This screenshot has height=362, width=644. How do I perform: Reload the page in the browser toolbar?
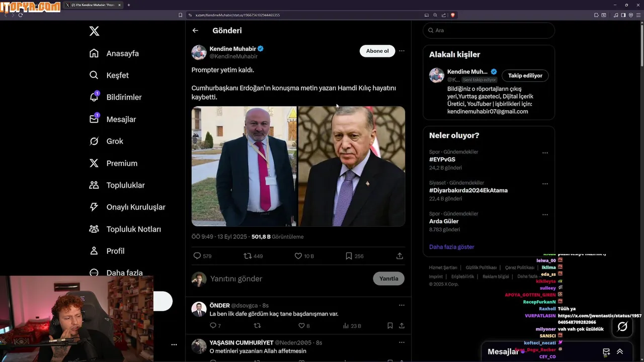coord(21,15)
